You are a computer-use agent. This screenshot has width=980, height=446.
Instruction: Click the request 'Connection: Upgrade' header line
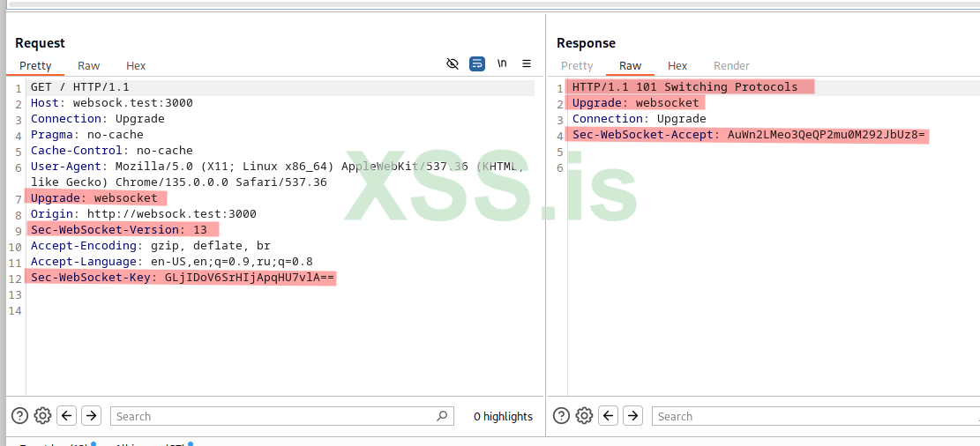click(98, 119)
